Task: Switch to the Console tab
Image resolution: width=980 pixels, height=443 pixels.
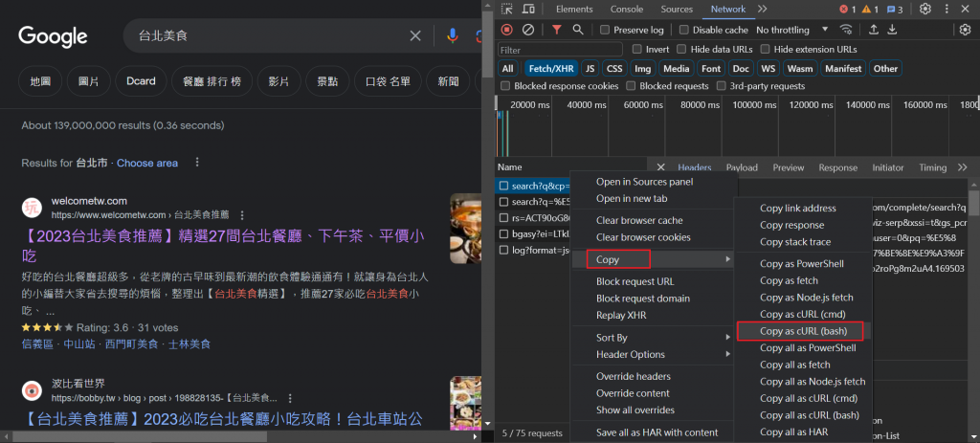Action: tap(626, 9)
